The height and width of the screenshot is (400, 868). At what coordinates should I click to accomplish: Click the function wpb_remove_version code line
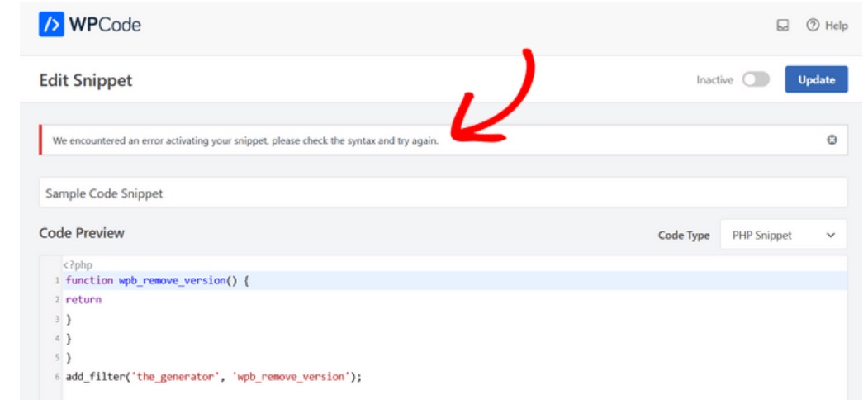point(157,281)
